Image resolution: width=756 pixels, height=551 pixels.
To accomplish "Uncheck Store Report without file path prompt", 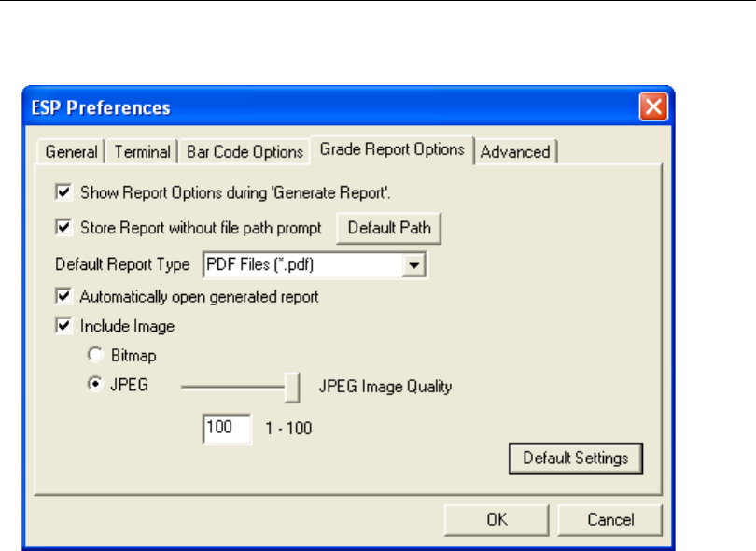I will (64, 227).
